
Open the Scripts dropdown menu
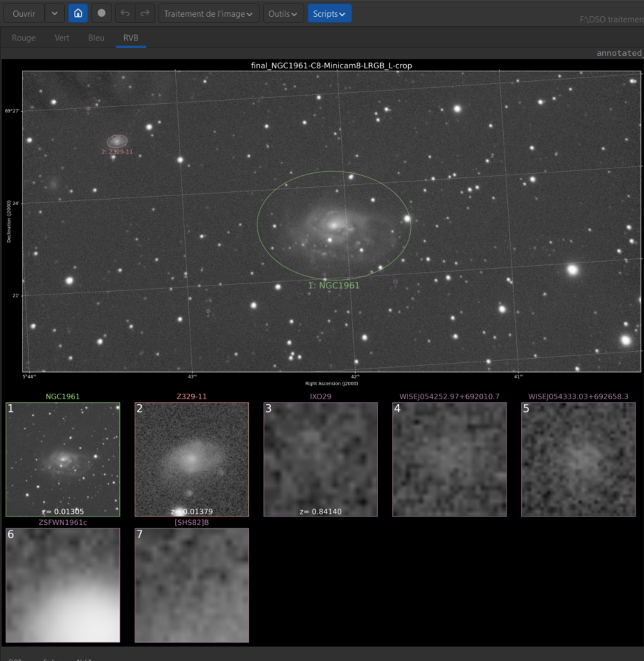pos(329,13)
